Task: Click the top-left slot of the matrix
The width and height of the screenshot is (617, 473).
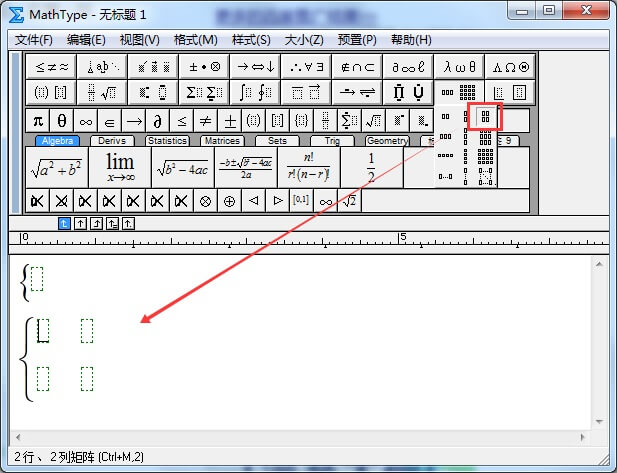Action: 43,330
